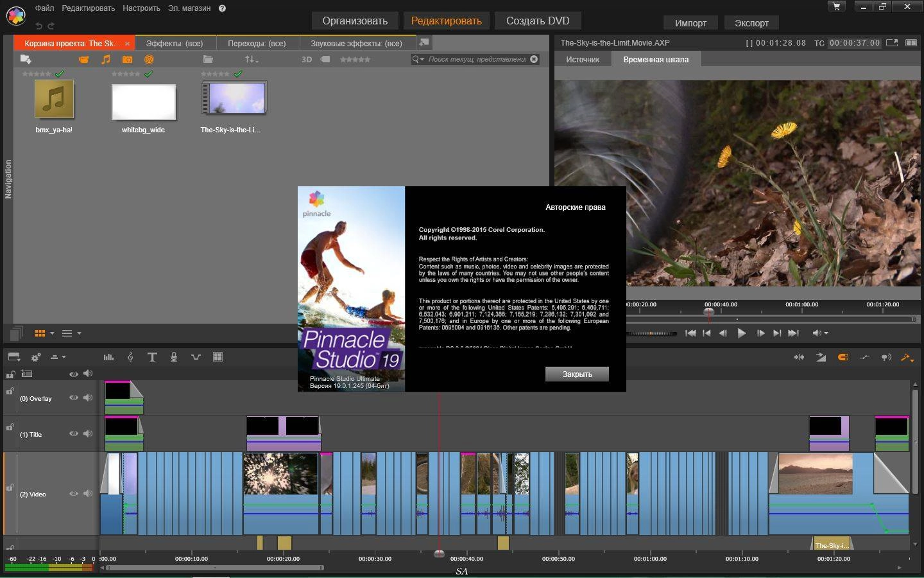Expand the library sort order dropdown
This screenshot has width=924, height=578.
coord(252,59)
